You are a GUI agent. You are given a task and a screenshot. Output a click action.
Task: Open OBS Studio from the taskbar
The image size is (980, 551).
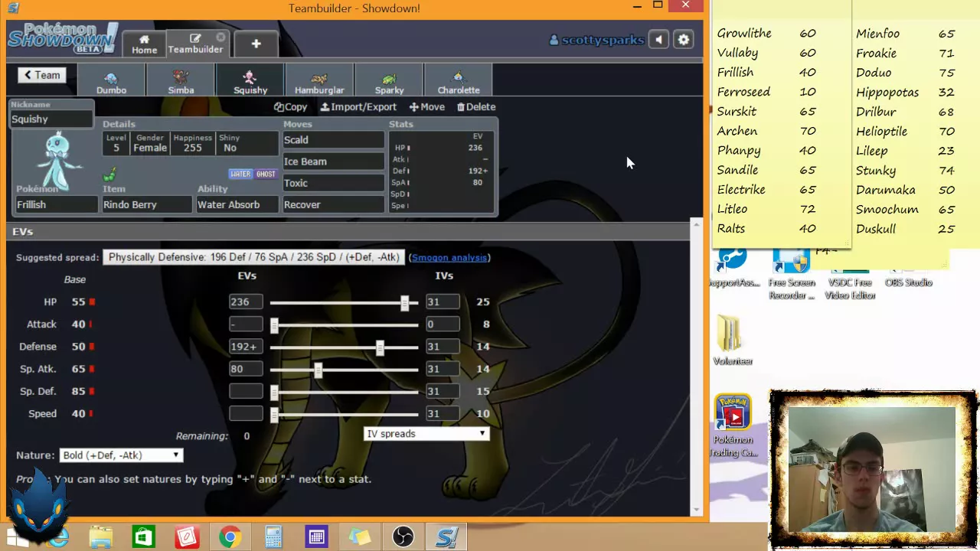tap(403, 537)
